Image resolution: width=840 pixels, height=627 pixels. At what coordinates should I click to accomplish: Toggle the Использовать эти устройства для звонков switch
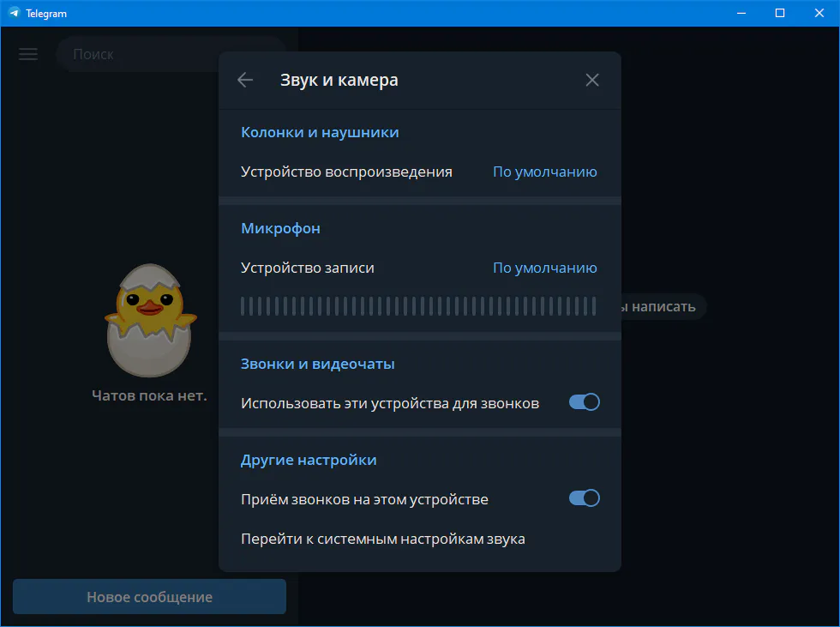tap(584, 402)
